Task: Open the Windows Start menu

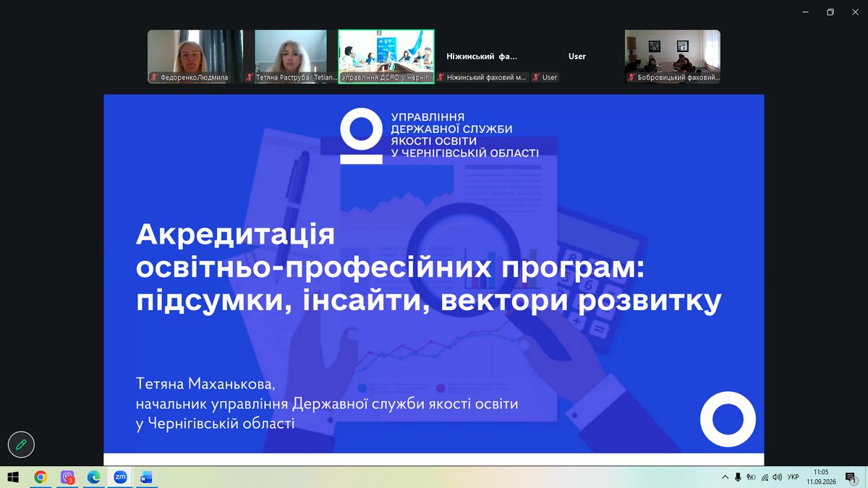Action: pos(12,477)
